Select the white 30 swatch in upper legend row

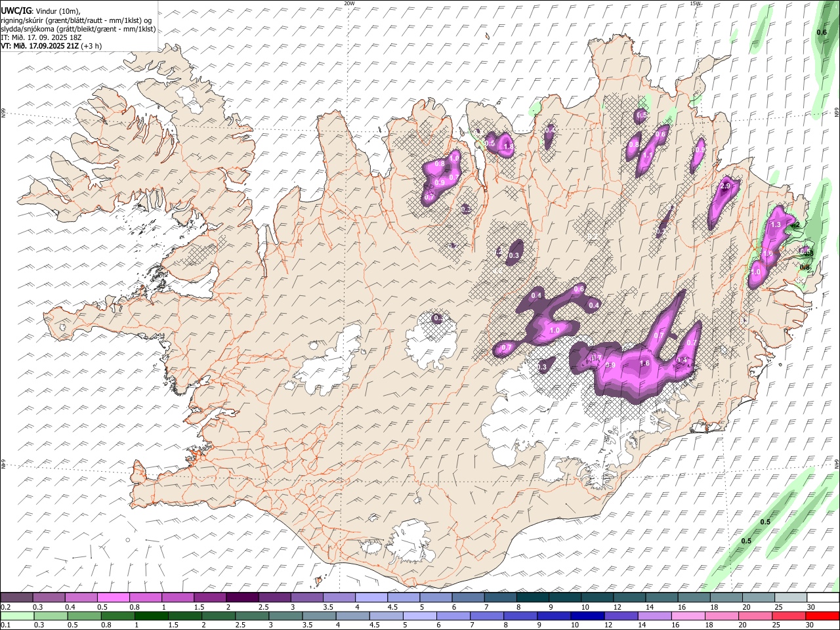[x=822, y=598]
